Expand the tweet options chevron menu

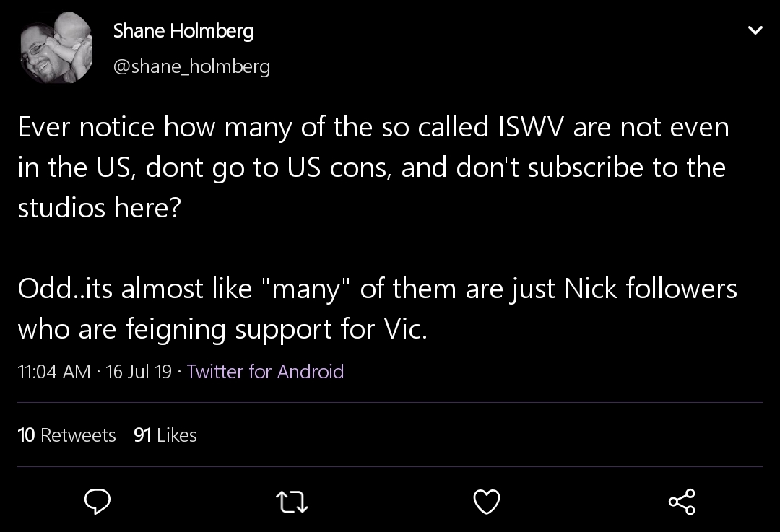755,30
